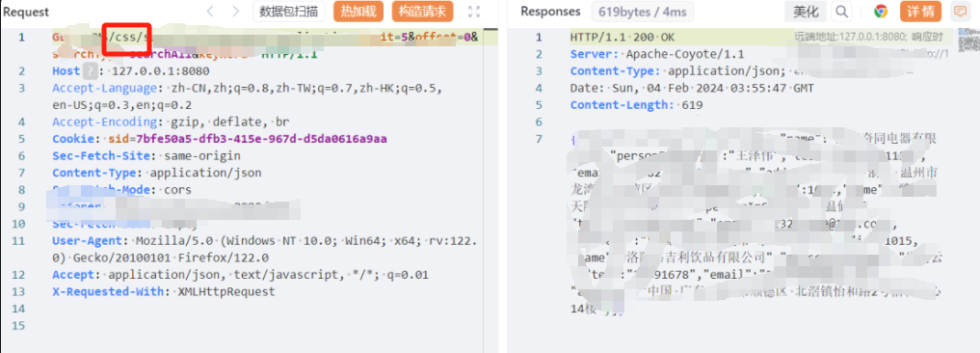This screenshot has height=353, width=980.
Task: Click the 热加载 button
Action: (358, 12)
